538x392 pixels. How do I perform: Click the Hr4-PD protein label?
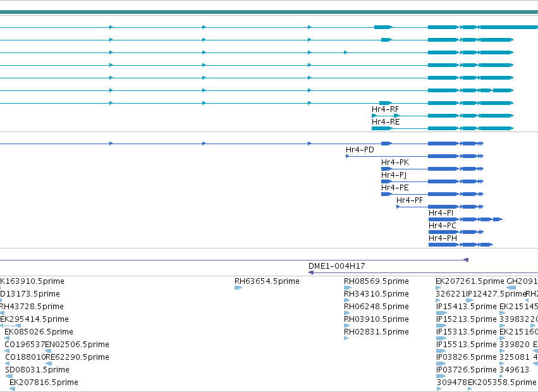(x=360, y=150)
